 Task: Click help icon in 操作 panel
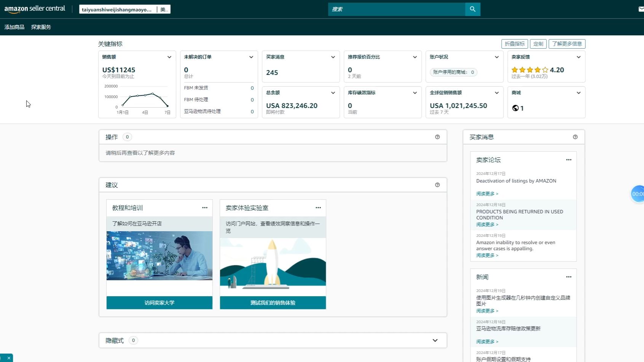437,137
